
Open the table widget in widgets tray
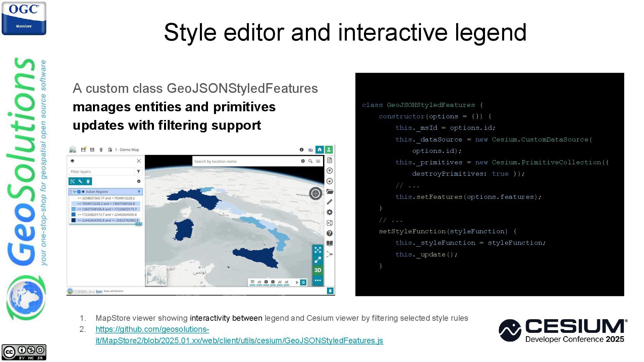click(253, 282)
